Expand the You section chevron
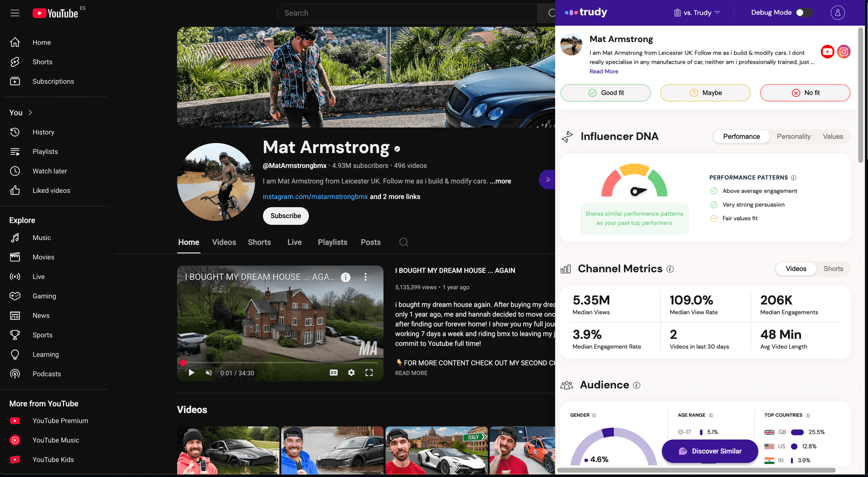The width and height of the screenshot is (868, 477). coord(30,112)
